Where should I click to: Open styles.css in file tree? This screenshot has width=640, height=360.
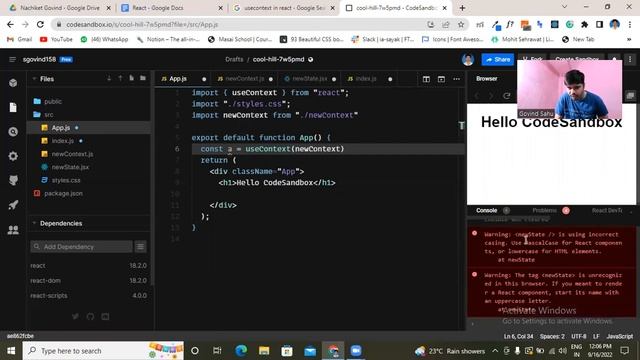click(x=65, y=180)
